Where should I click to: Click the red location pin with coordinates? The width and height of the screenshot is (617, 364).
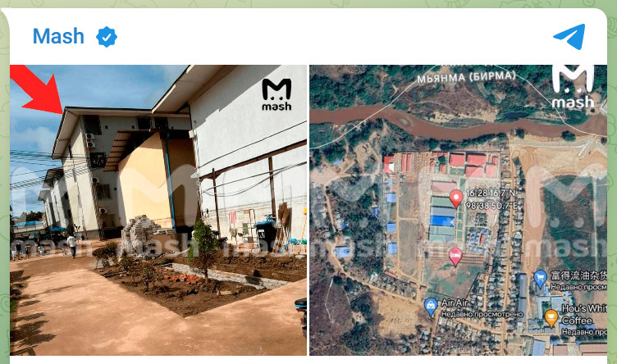click(x=455, y=198)
